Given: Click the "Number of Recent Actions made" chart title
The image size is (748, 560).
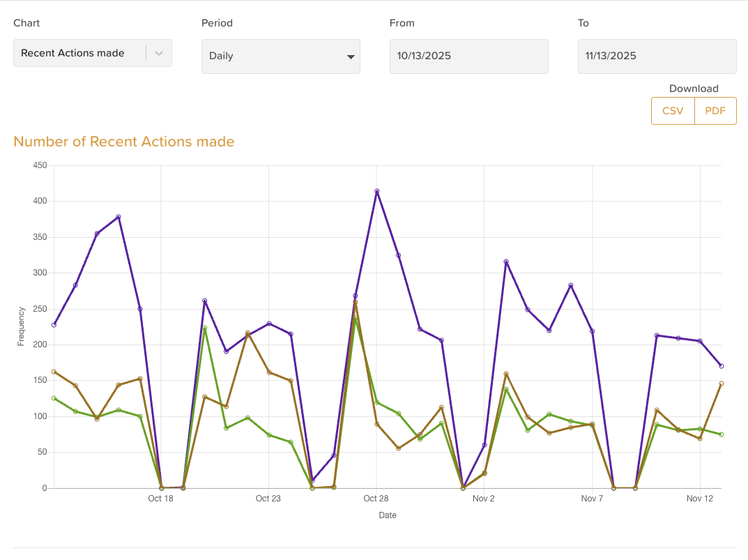Looking at the screenshot, I should pos(124,142).
